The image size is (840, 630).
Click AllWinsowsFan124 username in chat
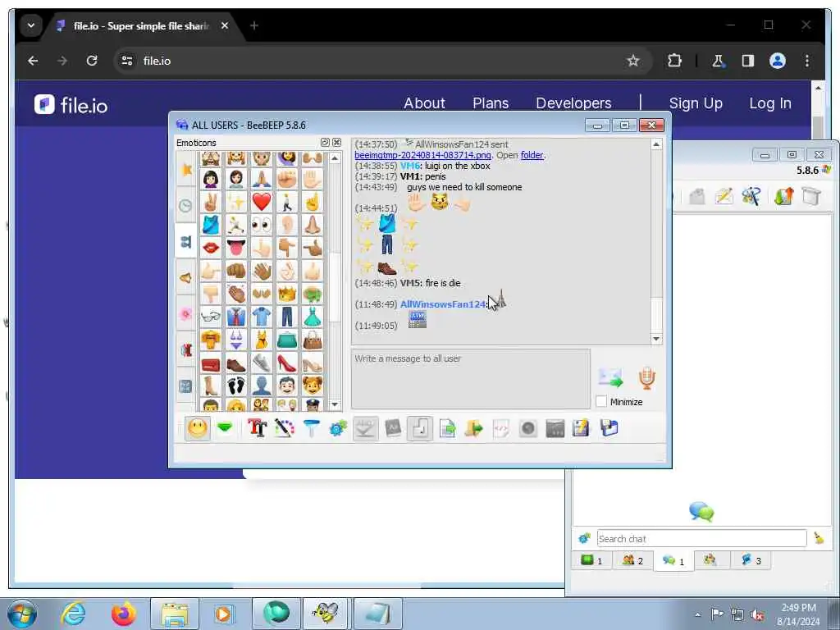443,304
